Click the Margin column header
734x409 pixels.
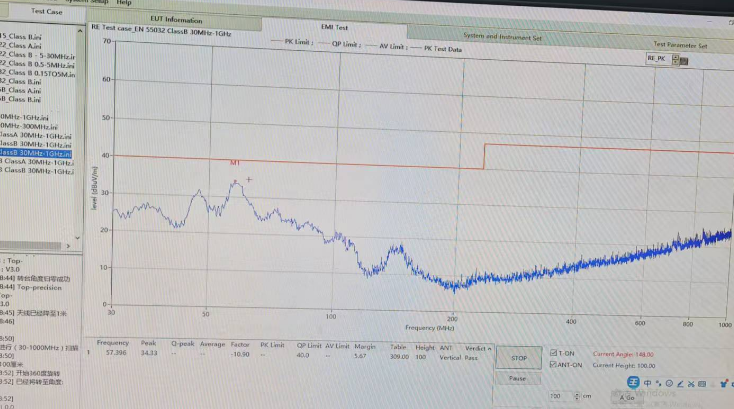tap(365, 346)
